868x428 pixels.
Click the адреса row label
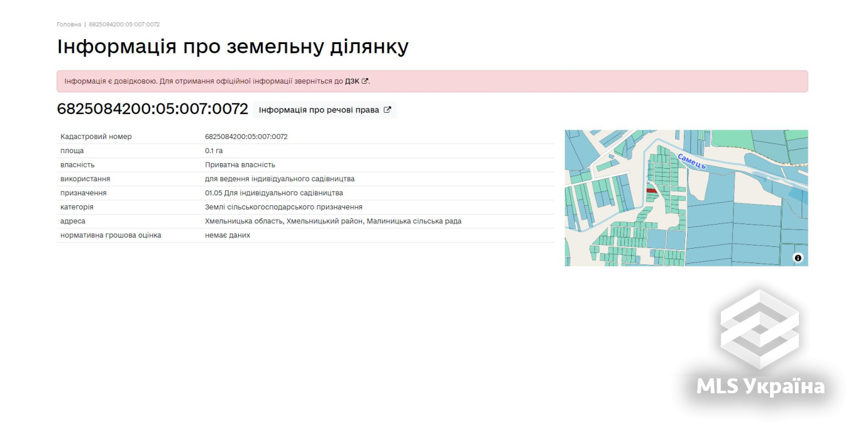tap(73, 221)
